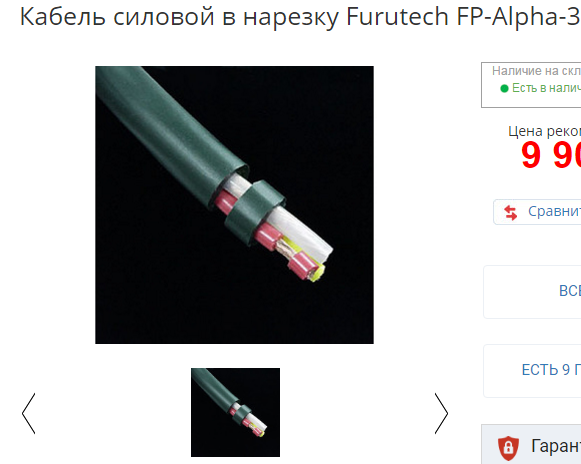Image resolution: width=581 pixels, height=464 pixels.
Task: Click the red price starting with 9 9
Action: click(551, 155)
